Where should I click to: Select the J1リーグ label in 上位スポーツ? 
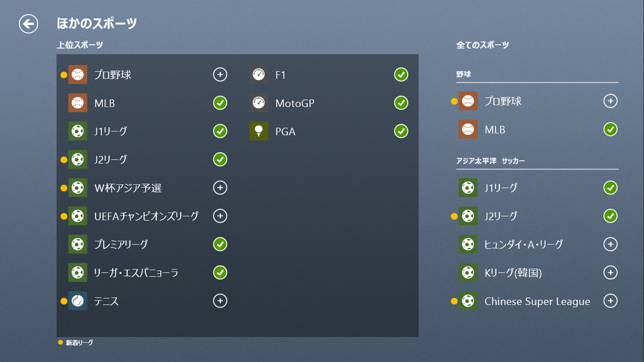pyautogui.click(x=111, y=131)
